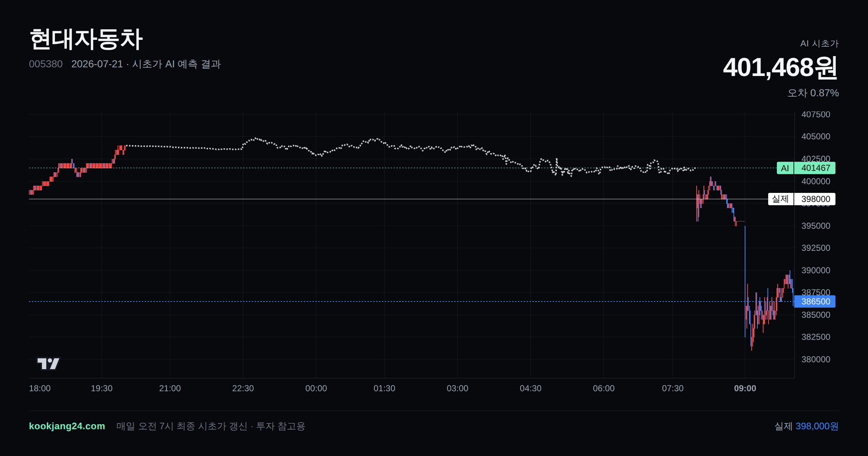The height and width of the screenshot is (456, 868).
Task: Click the date text 2026-07-21
Action: 97,64
